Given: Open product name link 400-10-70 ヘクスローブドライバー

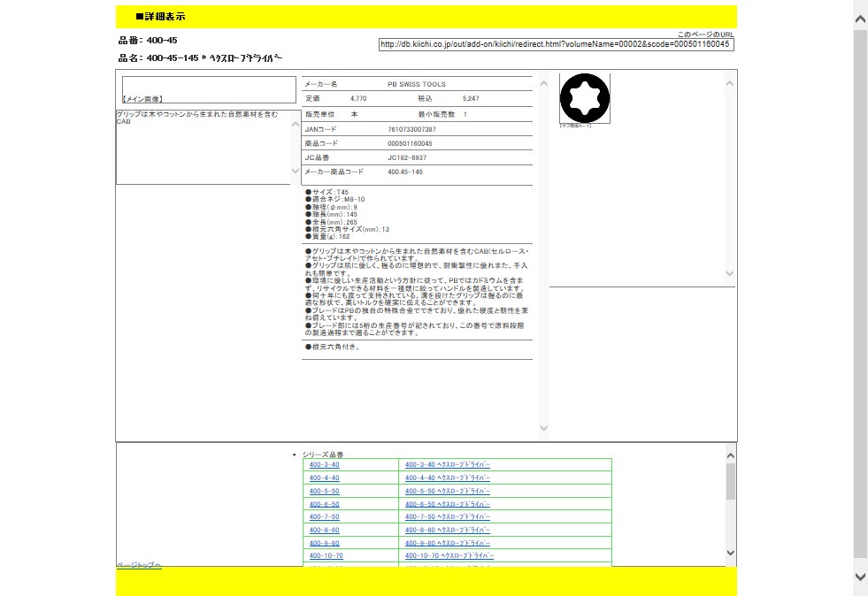Looking at the screenshot, I should [x=449, y=555].
